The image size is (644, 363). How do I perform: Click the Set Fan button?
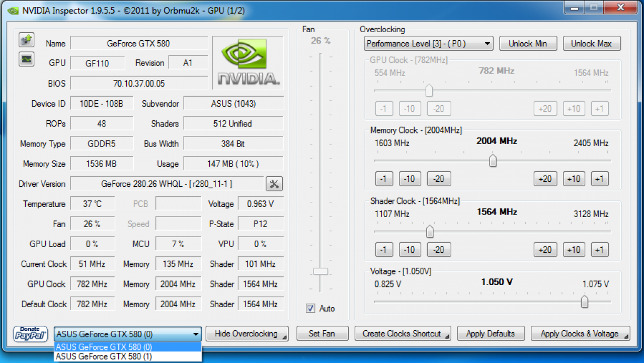pyautogui.click(x=322, y=333)
